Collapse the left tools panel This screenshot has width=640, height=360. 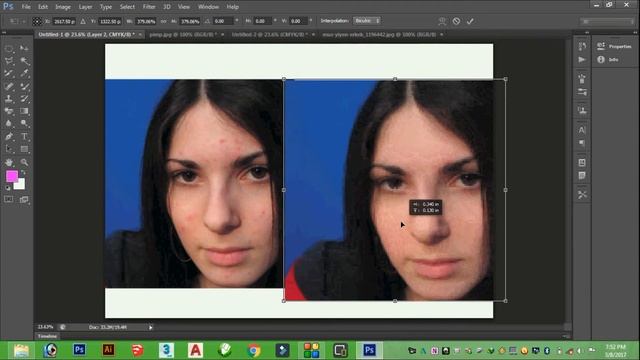pyautogui.click(x=4, y=32)
